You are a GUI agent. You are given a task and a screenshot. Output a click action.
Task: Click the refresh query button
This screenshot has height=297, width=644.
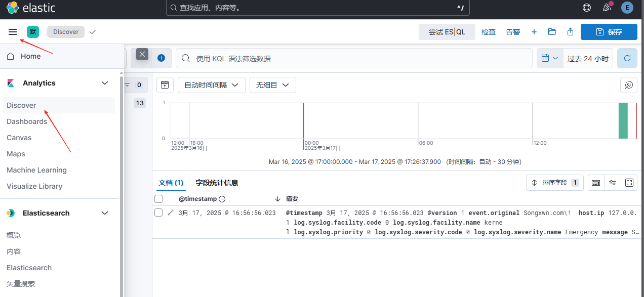[x=627, y=58]
